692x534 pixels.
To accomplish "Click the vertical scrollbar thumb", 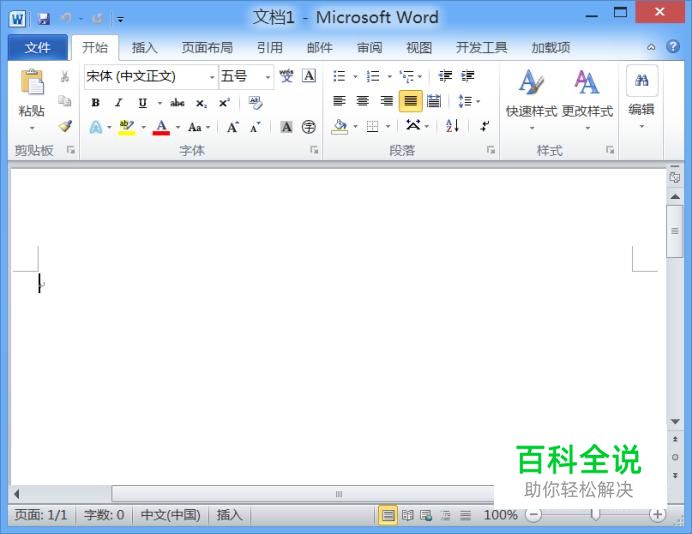I will coord(675,231).
